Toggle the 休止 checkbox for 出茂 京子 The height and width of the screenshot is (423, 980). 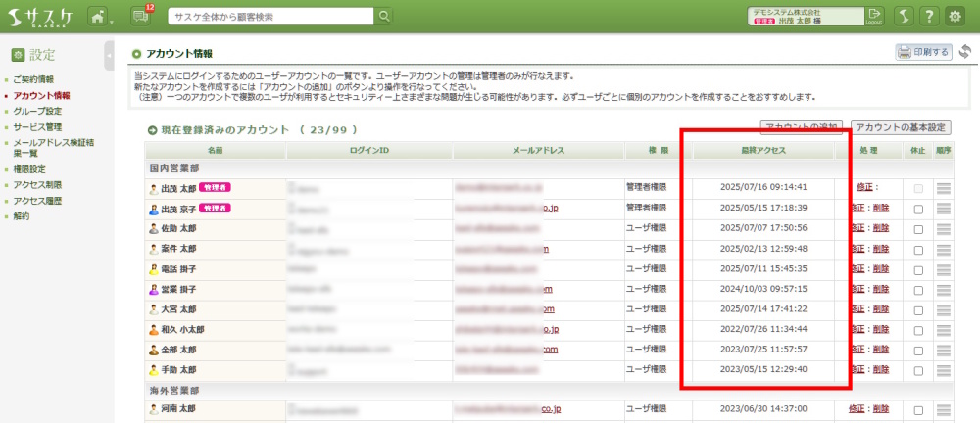(918, 209)
